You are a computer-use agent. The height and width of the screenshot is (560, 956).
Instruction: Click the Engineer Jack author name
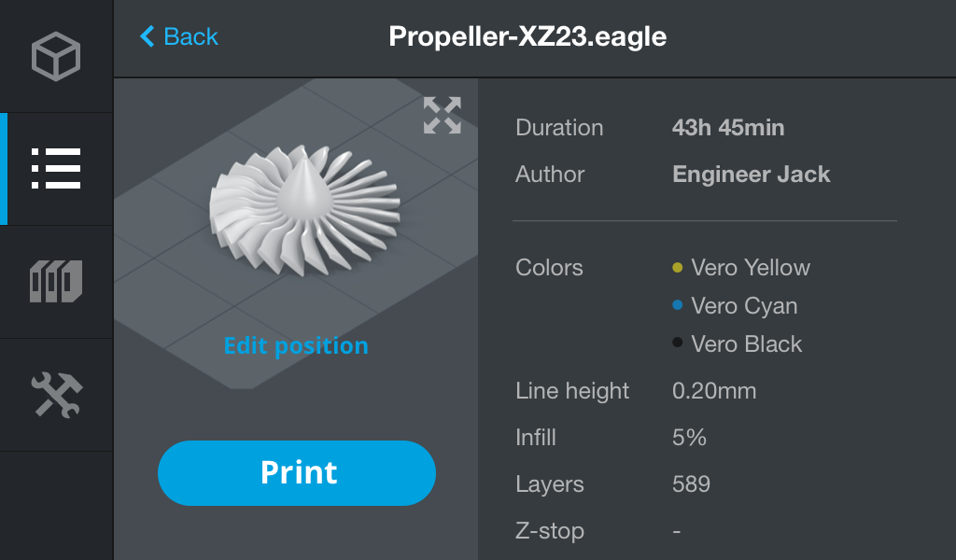752,175
